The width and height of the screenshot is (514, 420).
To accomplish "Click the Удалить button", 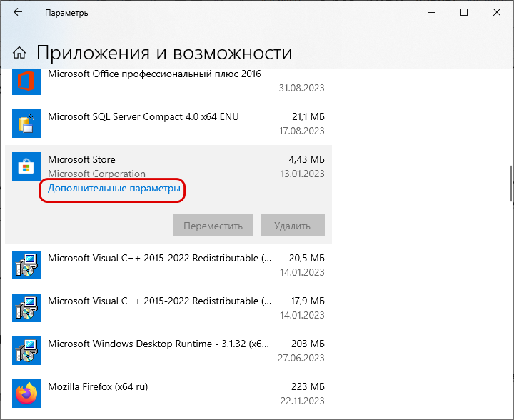I will click(x=293, y=226).
